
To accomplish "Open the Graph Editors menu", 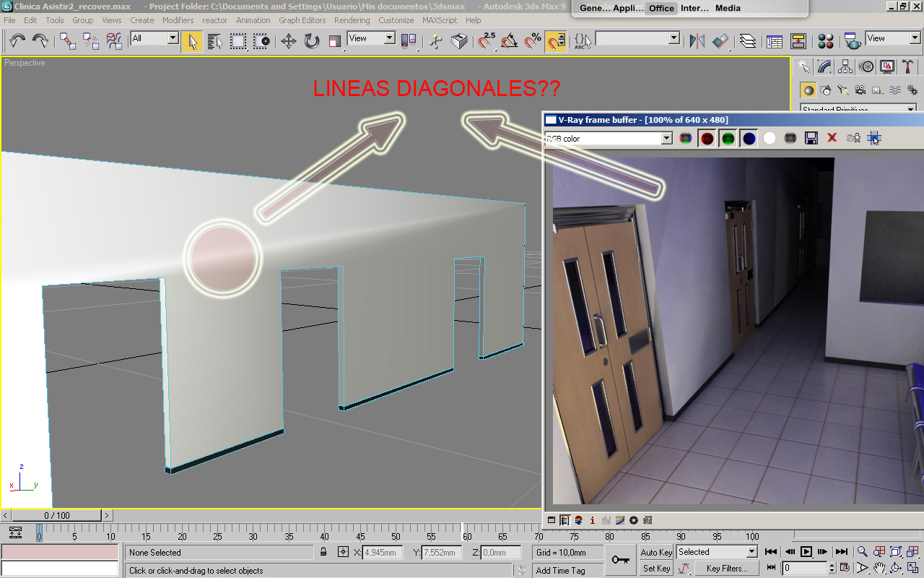I will pos(302,20).
